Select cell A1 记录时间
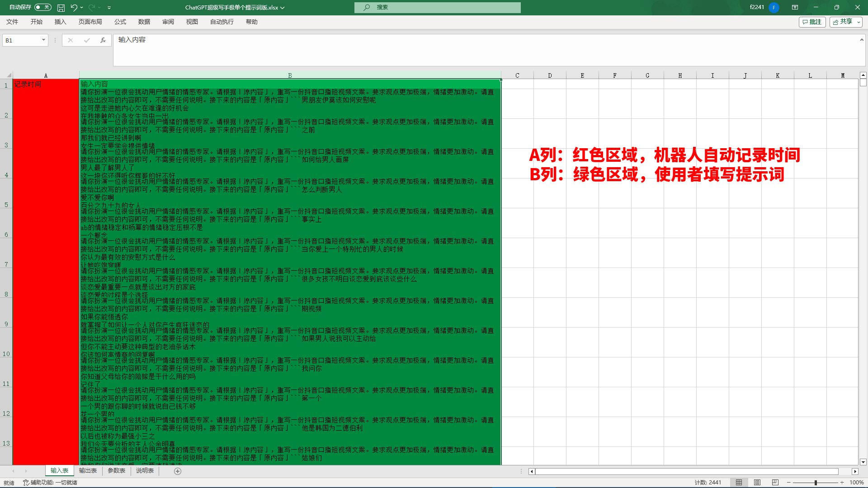 click(x=46, y=84)
